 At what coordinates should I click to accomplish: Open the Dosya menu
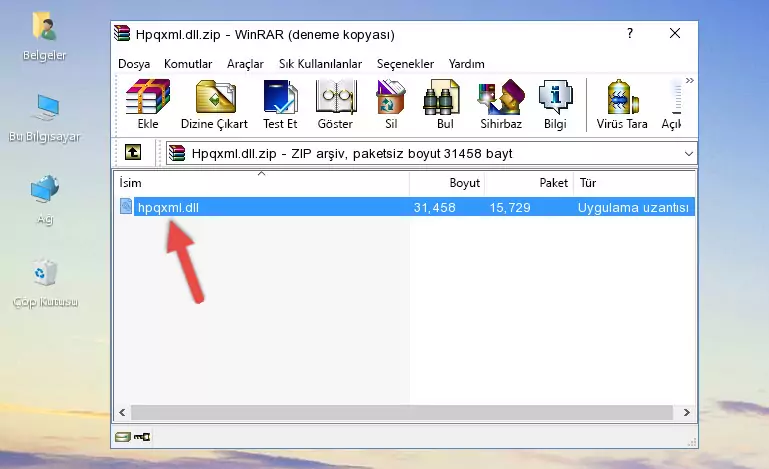click(134, 64)
